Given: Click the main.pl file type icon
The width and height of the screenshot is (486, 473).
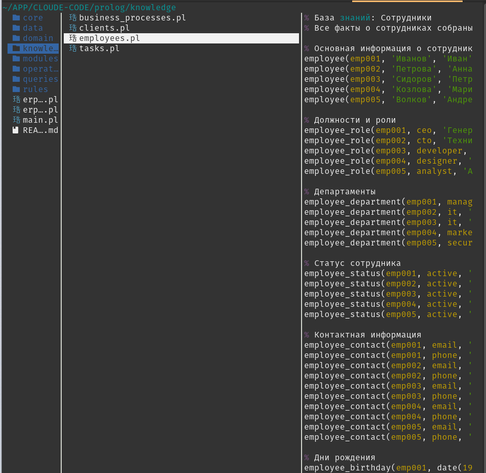Looking at the screenshot, I should pyautogui.click(x=16, y=120).
